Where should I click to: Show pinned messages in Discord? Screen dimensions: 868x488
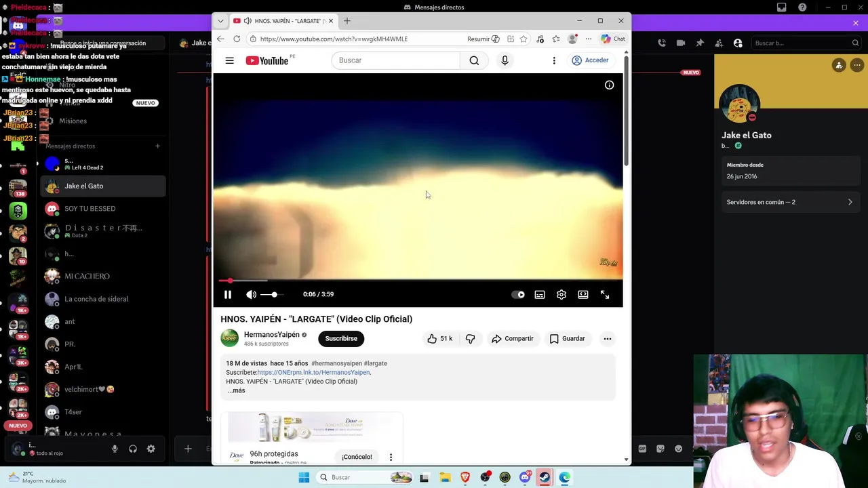(x=700, y=43)
